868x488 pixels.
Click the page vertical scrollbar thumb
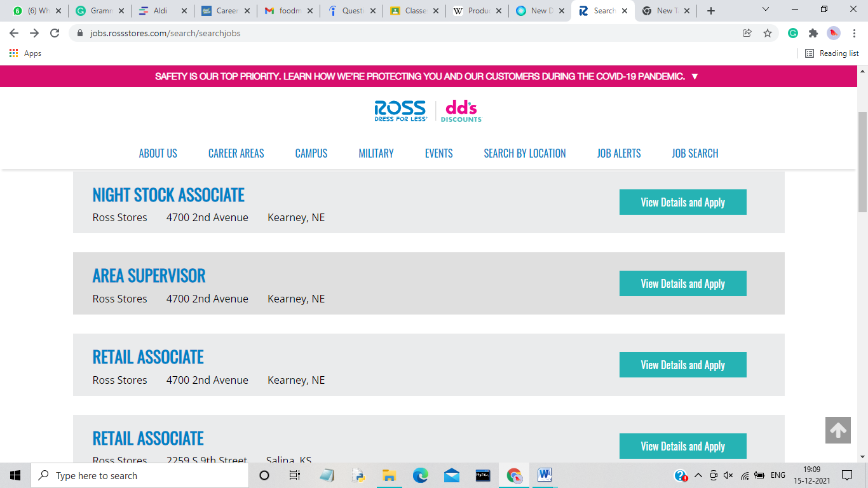pyautogui.click(x=862, y=162)
